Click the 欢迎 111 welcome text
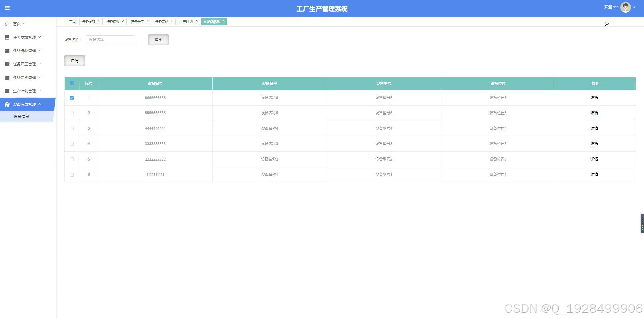644x319 pixels. click(611, 7)
